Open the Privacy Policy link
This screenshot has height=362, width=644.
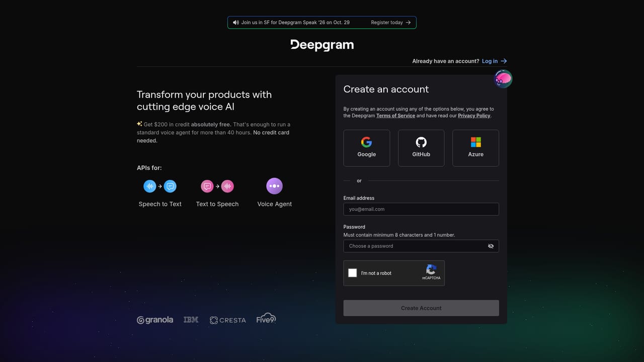coord(474,116)
